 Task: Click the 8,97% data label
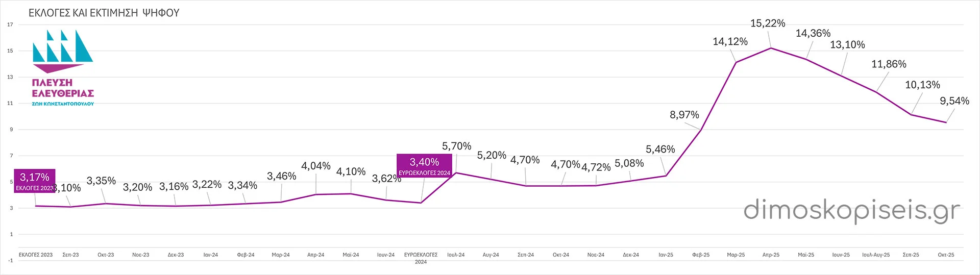click(684, 115)
